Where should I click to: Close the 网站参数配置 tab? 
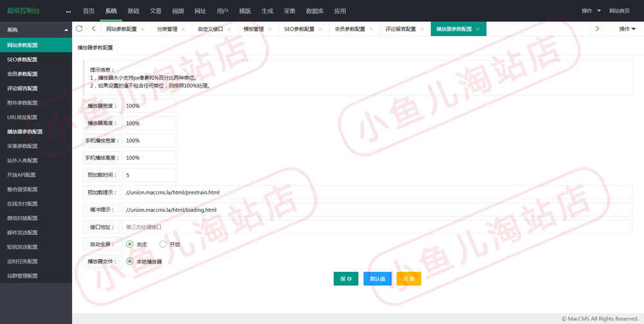pos(142,29)
